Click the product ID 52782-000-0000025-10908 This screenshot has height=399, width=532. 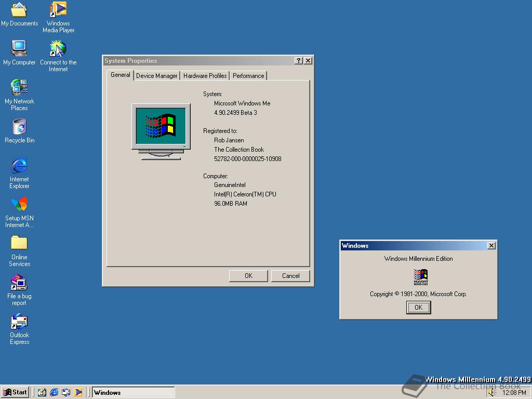point(248,159)
